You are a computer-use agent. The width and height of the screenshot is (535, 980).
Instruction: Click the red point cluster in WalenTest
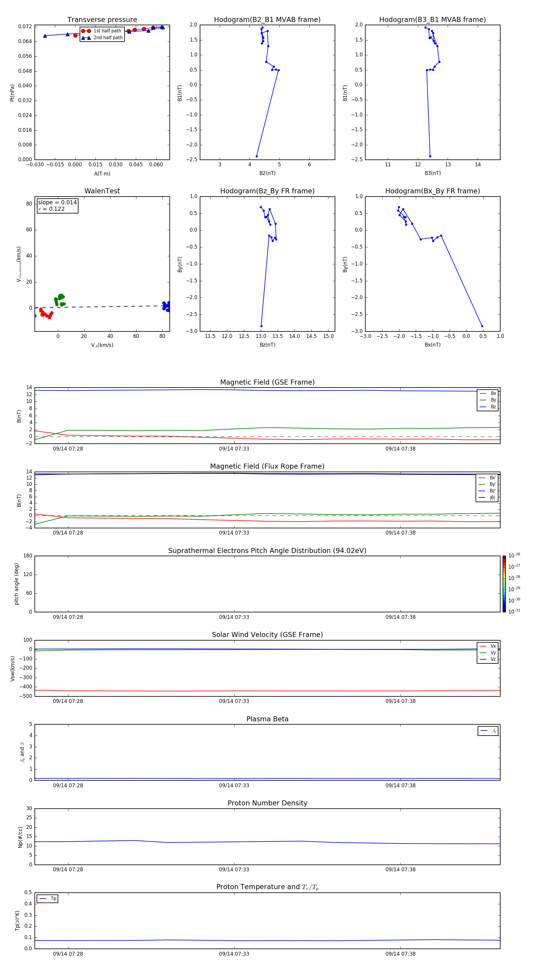[x=46, y=313]
